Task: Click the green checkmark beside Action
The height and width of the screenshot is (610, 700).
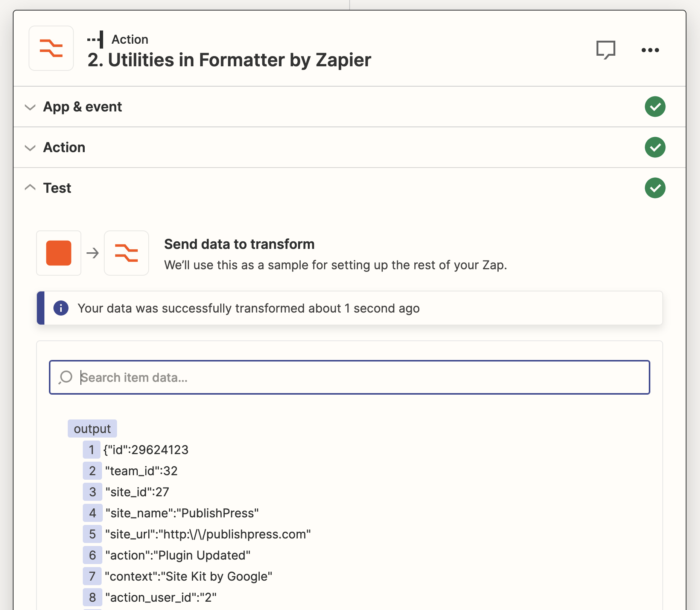Action: (655, 148)
